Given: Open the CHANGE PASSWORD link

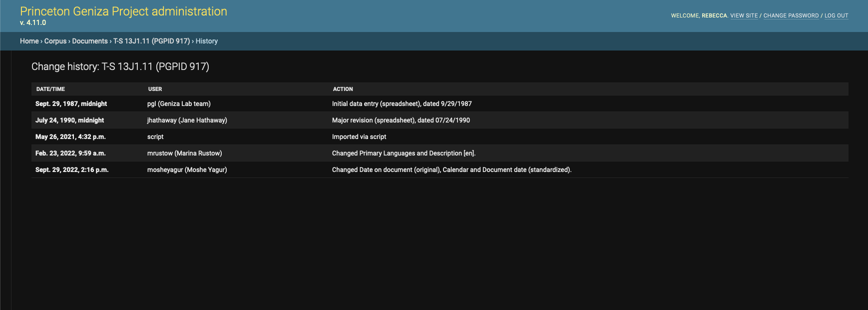Looking at the screenshot, I should 791,16.
